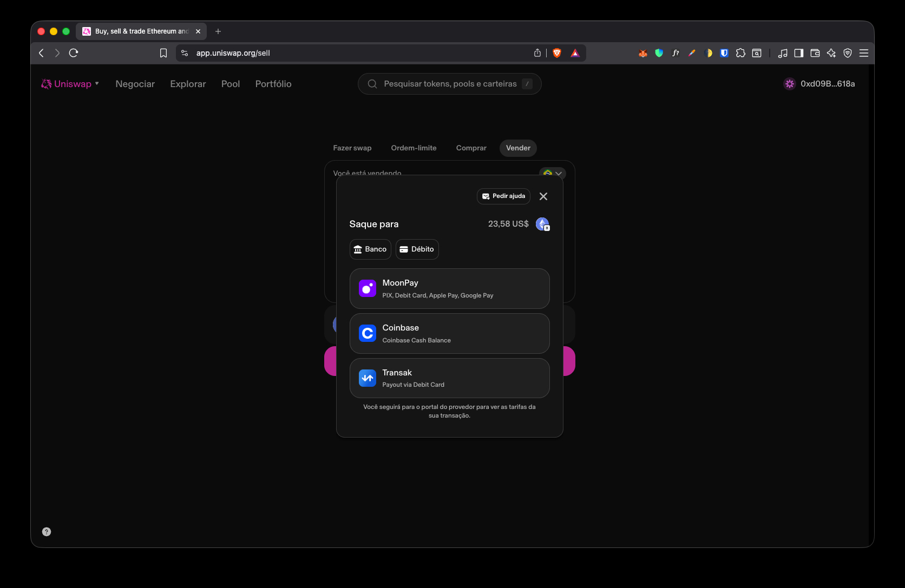
Task: Click the Ethereum token icon
Action: click(542, 224)
